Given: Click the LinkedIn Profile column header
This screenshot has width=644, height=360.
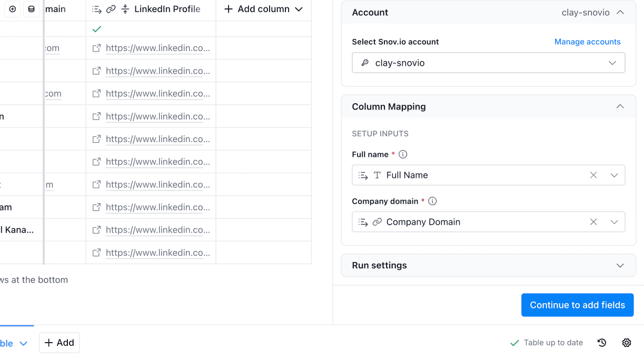Looking at the screenshot, I should point(167,9).
